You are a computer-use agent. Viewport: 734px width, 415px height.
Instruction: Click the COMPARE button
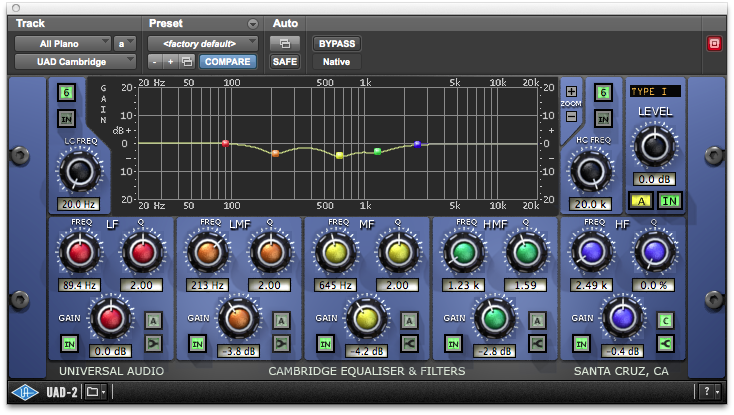pyautogui.click(x=228, y=62)
